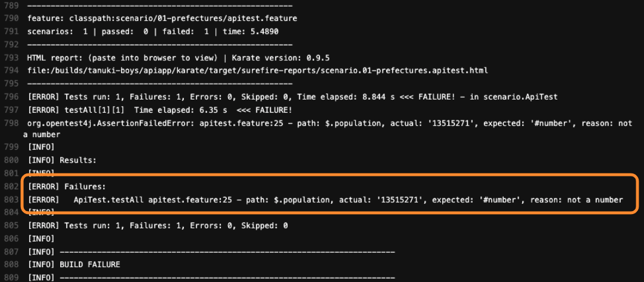Click line number 798 for AssertionFailedError
644x282 pixels.
pyautogui.click(x=10, y=123)
